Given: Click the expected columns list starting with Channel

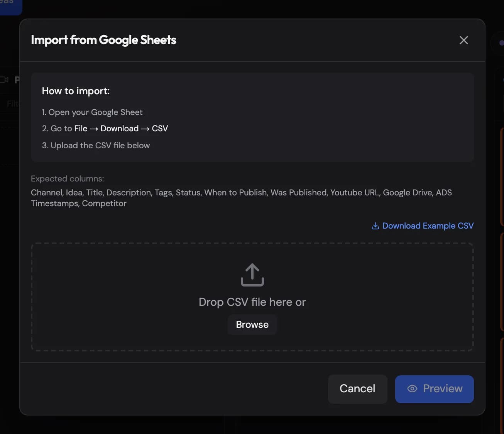Looking at the screenshot, I should tap(241, 198).
